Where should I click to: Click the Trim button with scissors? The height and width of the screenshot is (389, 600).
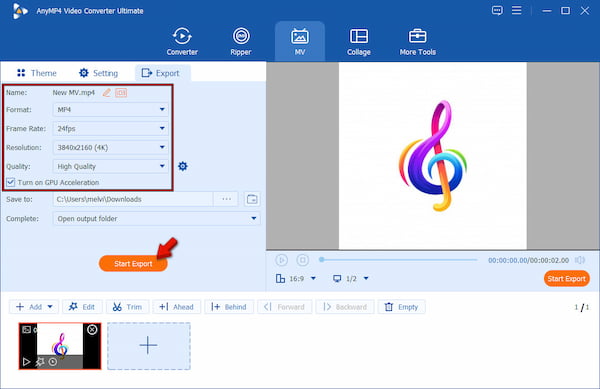(127, 307)
